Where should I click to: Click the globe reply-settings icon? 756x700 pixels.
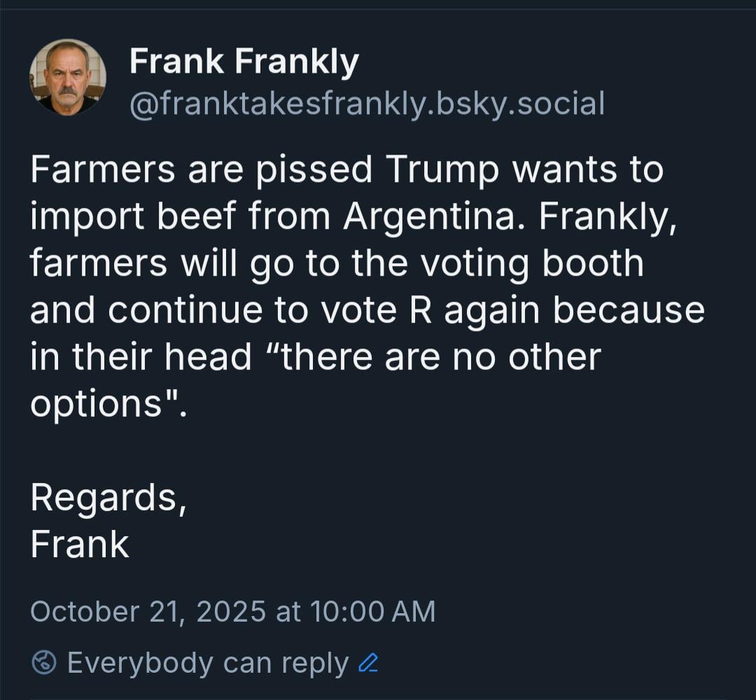(x=45, y=662)
